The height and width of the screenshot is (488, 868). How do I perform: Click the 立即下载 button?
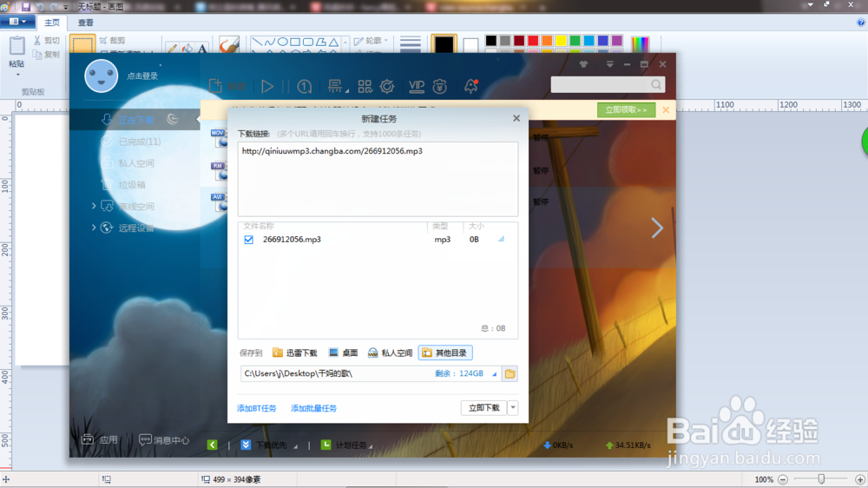tap(483, 408)
